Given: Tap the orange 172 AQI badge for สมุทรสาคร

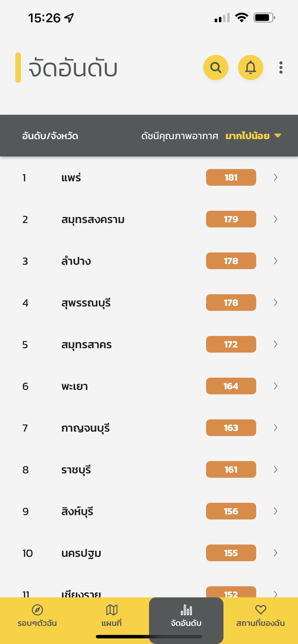Looking at the screenshot, I should click(x=231, y=345).
